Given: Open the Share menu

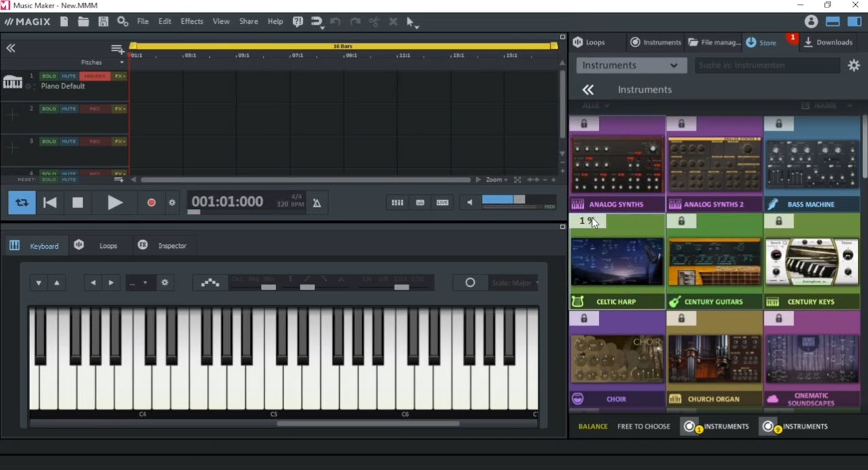Looking at the screenshot, I should (x=249, y=22).
